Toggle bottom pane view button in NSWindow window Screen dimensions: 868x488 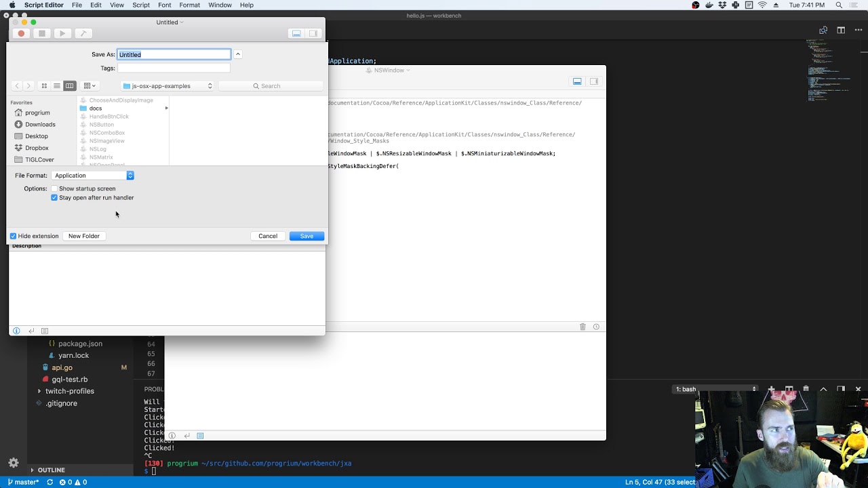click(x=577, y=81)
